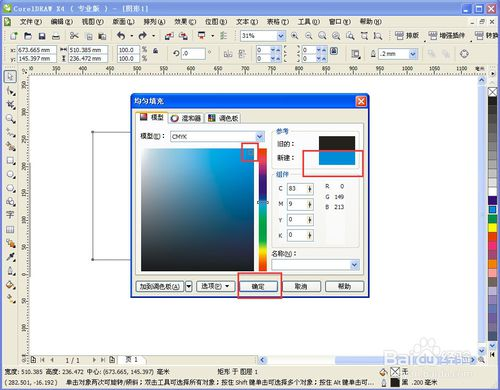Screen dimensions: 500x390
Task: Click the yellow swatch in right palette
Action: pos(493,227)
